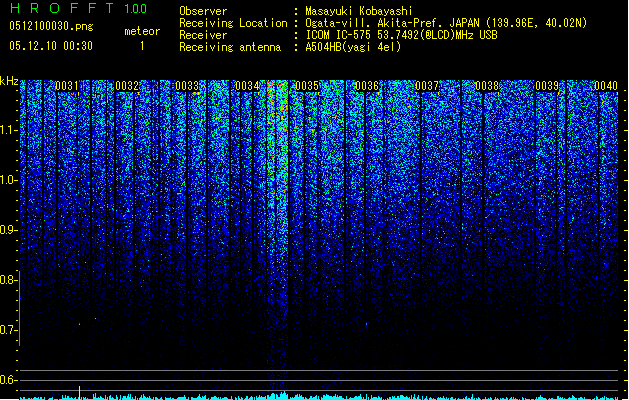Click the red meteor echo dot near 0.7 kHz
The width and height of the screenshot is (629, 400).
click(79, 323)
